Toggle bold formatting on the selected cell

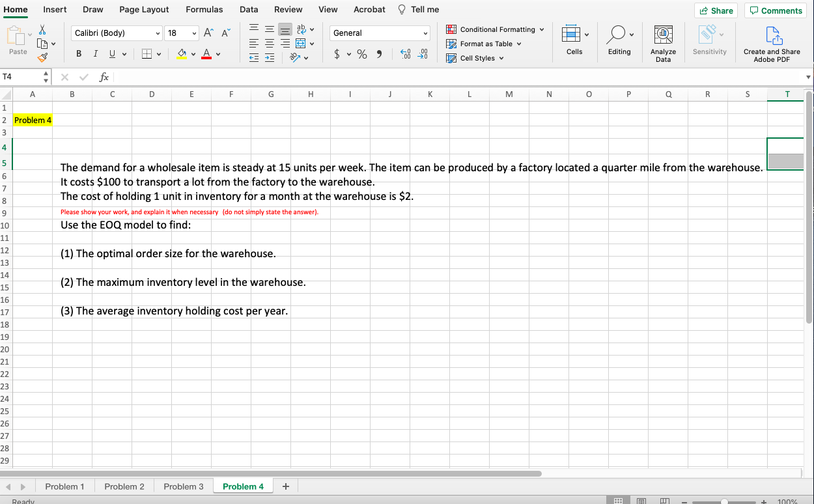click(78, 53)
